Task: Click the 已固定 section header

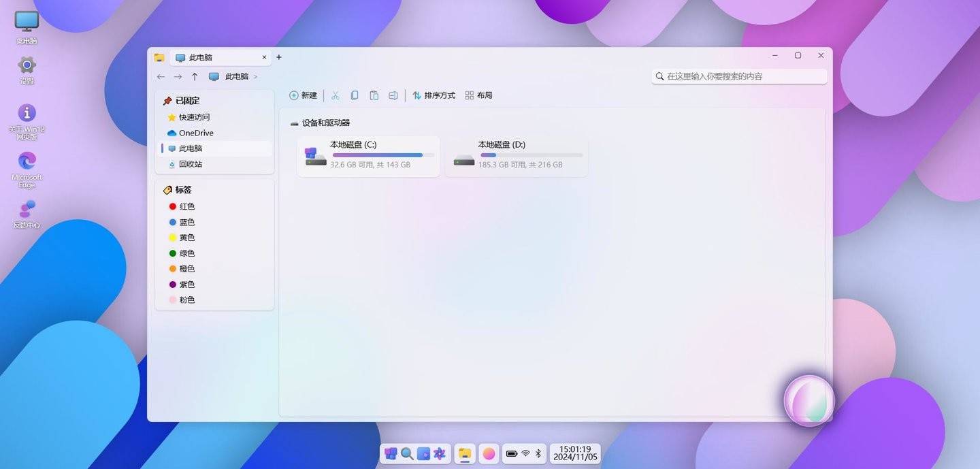Action: (181, 101)
